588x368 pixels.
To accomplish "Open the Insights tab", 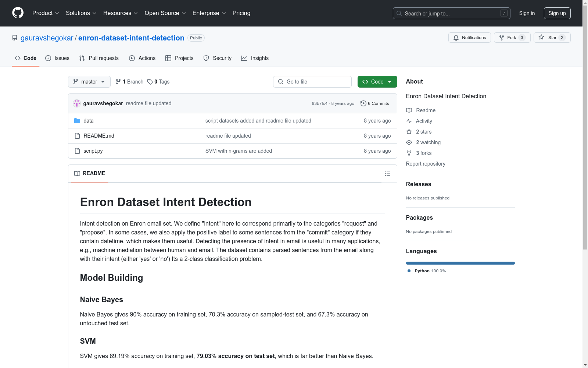I will [x=255, y=58].
